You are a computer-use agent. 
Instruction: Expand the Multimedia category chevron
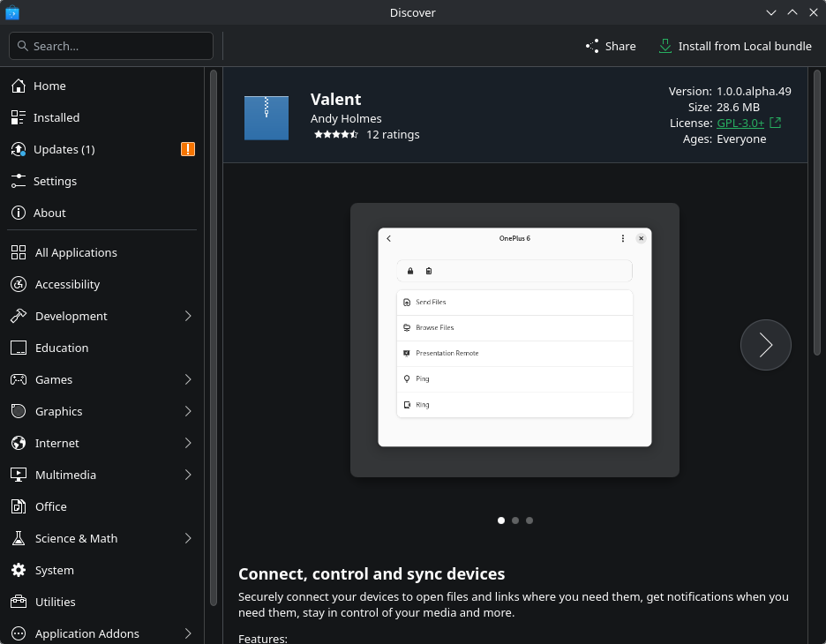188,475
